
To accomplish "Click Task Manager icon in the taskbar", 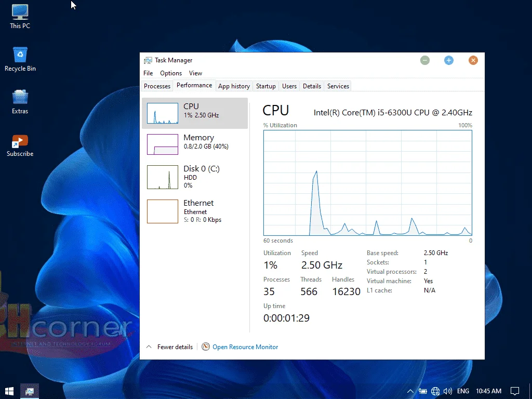I will (x=30, y=391).
